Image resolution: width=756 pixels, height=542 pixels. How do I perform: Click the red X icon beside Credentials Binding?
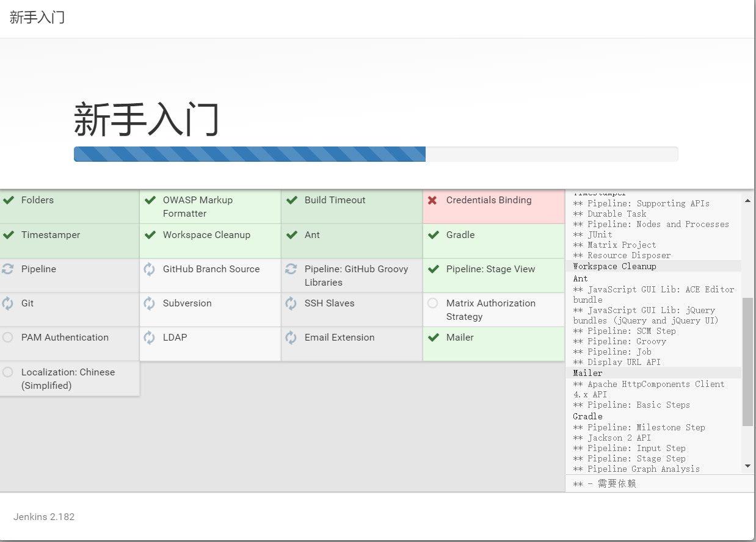pyautogui.click(x=432, y=200)
